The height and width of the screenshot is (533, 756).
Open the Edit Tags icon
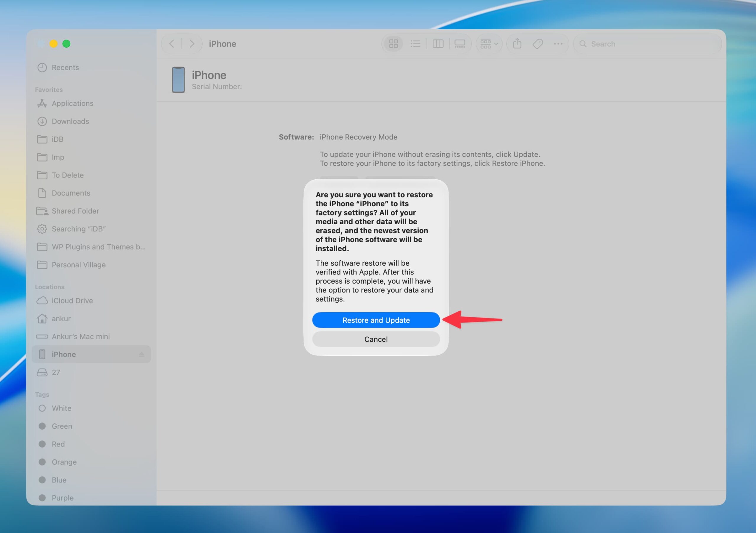click(538, 44)
